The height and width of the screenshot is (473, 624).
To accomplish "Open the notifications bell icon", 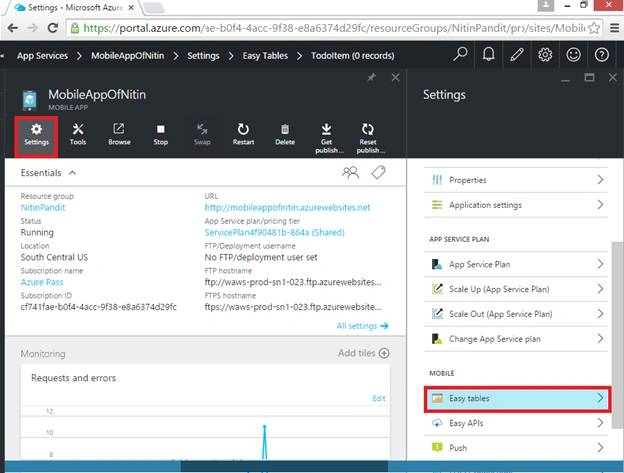I will [488, 55].
